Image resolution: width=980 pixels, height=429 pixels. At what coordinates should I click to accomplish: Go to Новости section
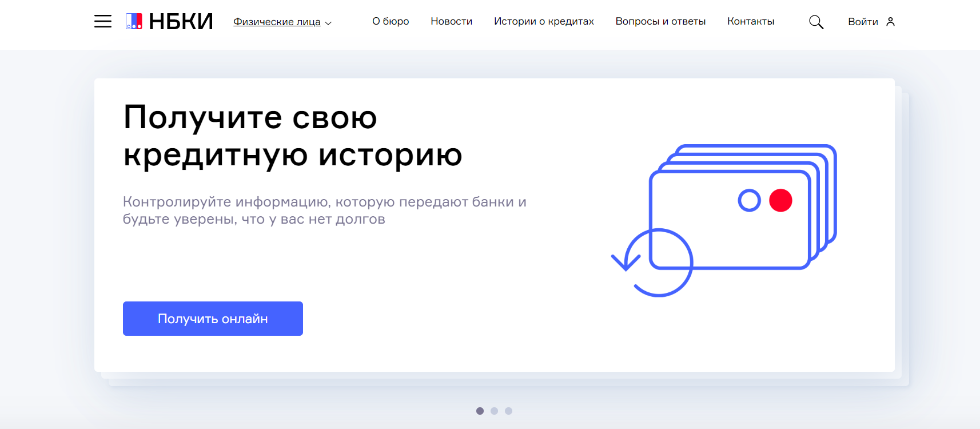451,21
